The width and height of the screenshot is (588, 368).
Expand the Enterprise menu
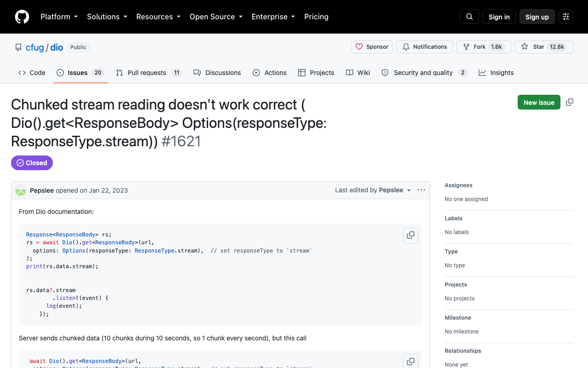[x=273, y=17]
